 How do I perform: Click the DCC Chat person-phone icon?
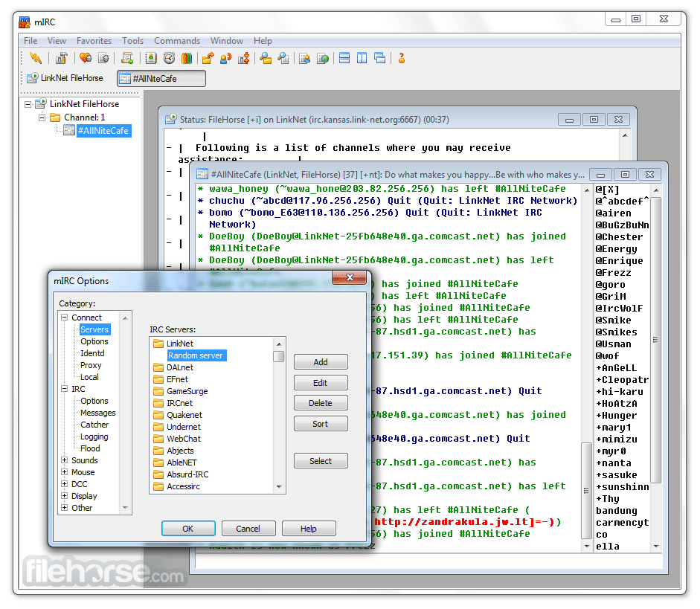pos(226,58)
